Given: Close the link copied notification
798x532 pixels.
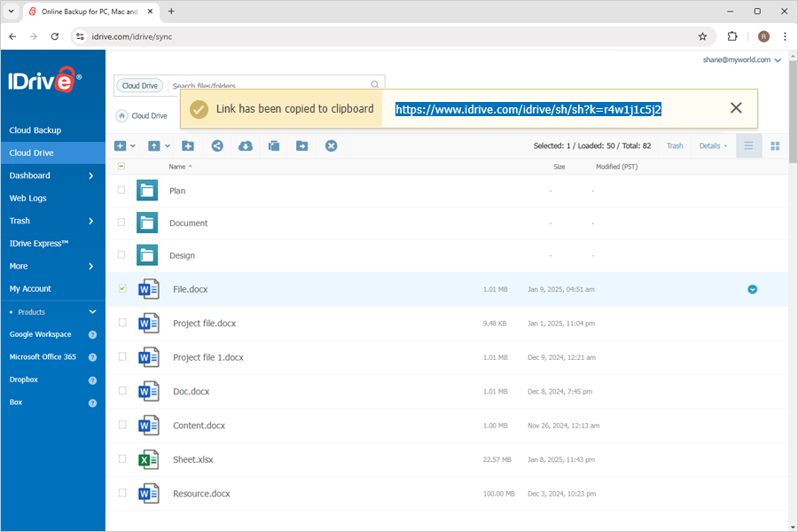Looking at the screenshot, I should 736,108.
